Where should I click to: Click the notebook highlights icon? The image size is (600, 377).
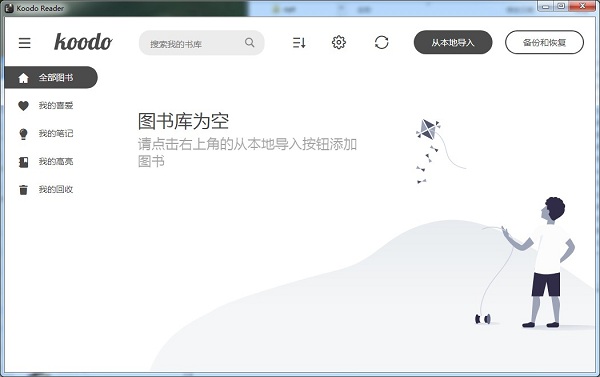pos(23,162)
